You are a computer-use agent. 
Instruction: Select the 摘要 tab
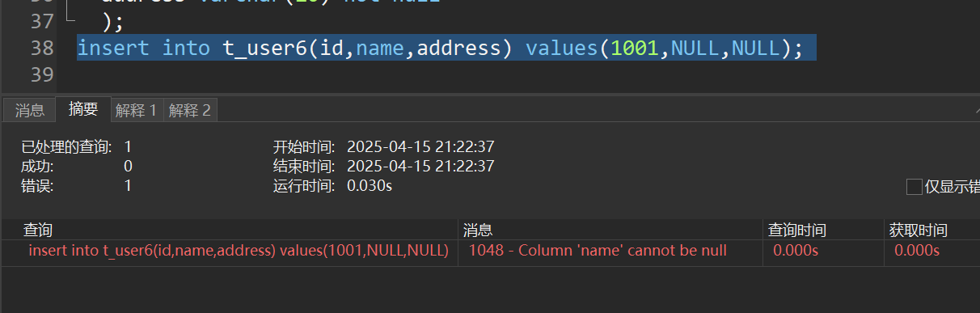point(83,109)
